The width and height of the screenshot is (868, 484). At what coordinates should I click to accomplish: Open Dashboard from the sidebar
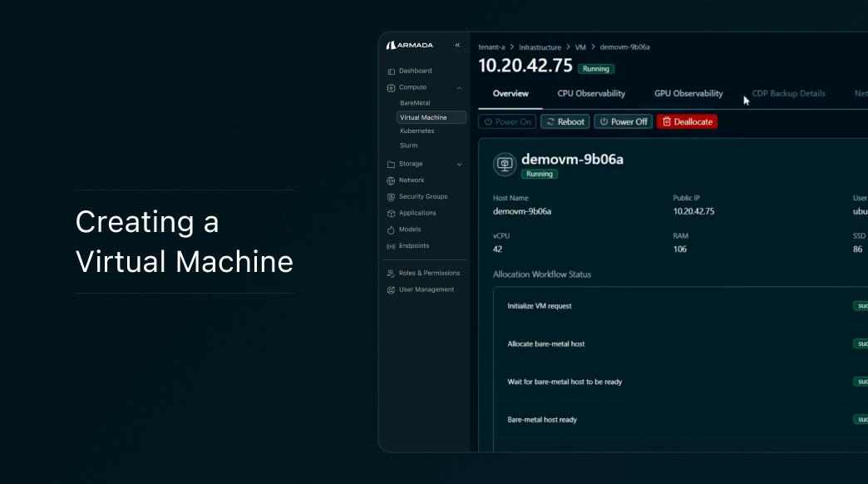click(415, 71)
